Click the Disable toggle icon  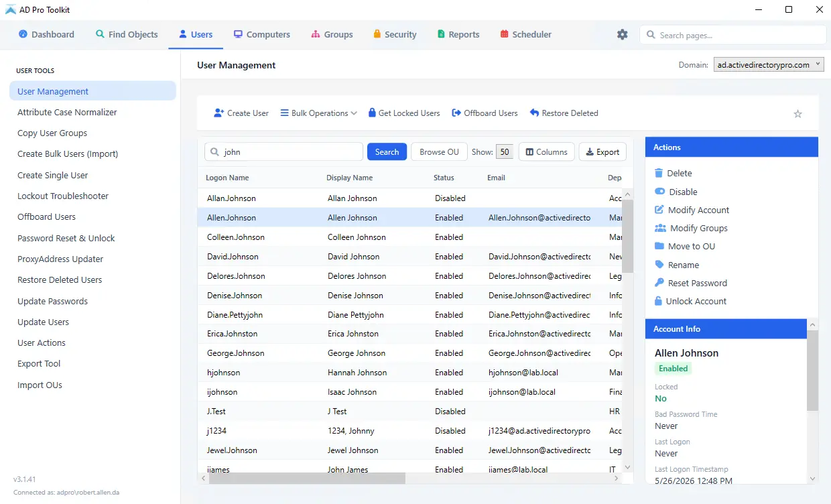click(x=659, y=192)
